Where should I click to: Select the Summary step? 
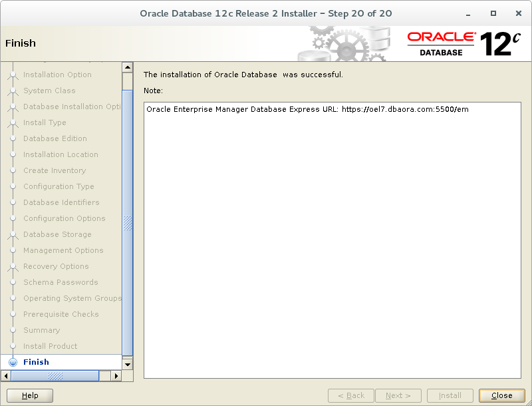click(42, 330)
